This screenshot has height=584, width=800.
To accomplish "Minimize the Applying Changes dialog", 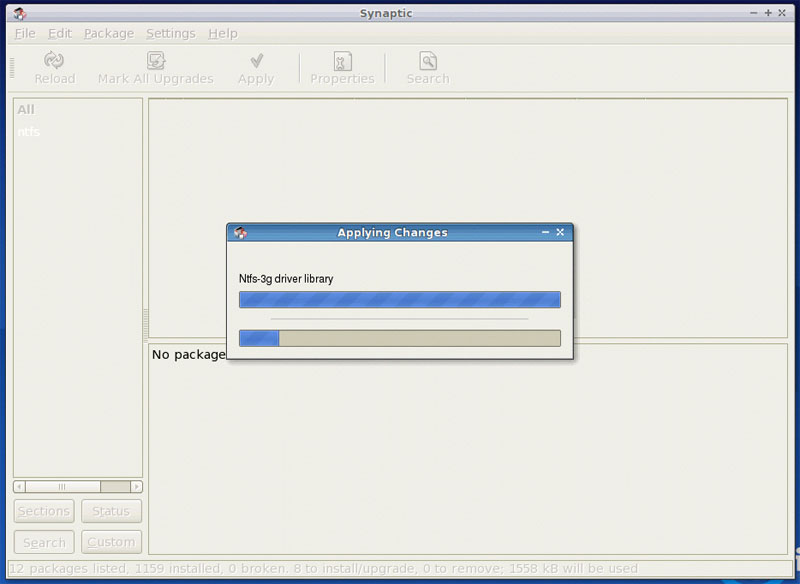I will (545, 232).
